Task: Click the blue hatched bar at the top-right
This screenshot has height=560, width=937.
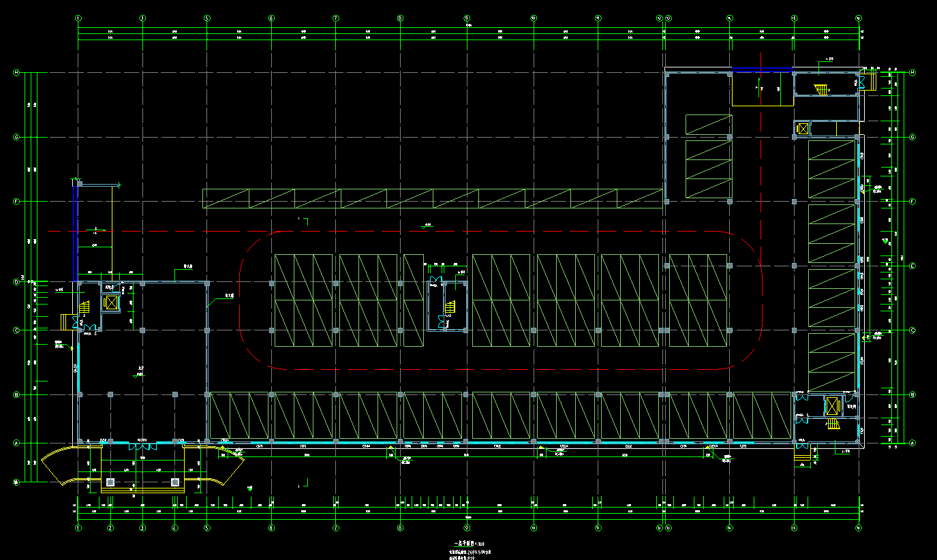Action: tap(762, 69)
